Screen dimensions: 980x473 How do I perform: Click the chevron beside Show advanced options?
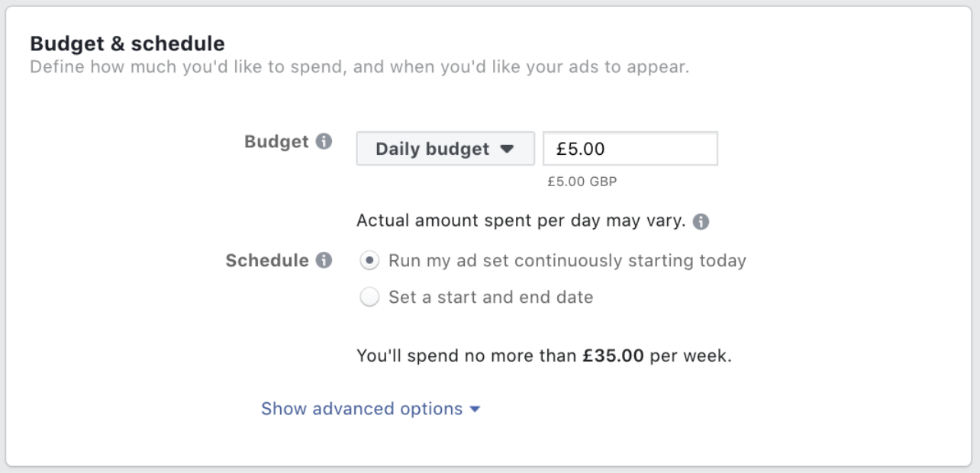pyautogui.click(x=475, y=409)
